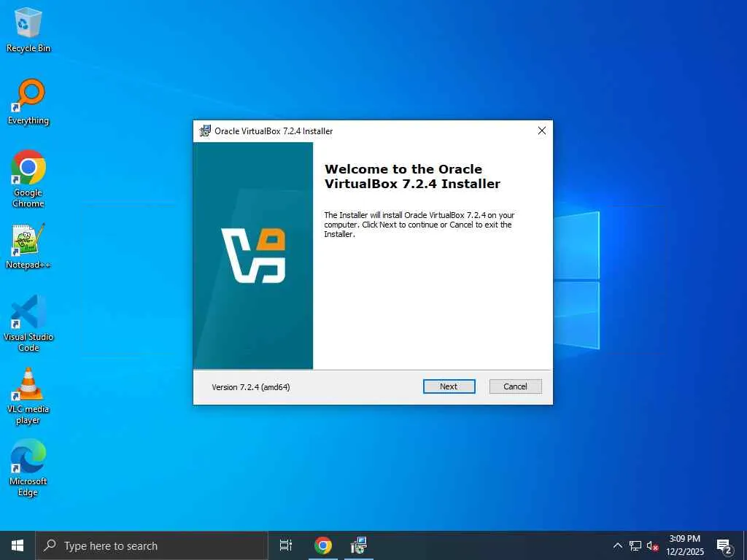Click the Welcome to the Oracle VirtualBox heading
The image size is (747, 560).
(x=412, y=176)
